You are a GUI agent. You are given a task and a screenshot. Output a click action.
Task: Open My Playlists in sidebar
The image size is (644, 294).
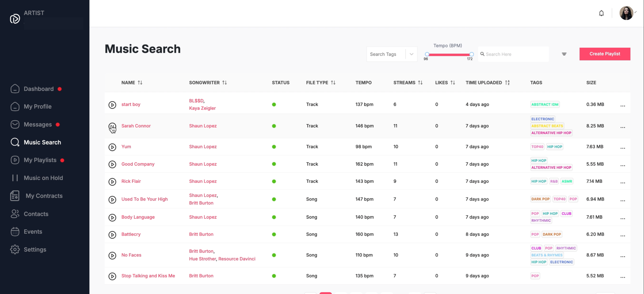(40, 160)
